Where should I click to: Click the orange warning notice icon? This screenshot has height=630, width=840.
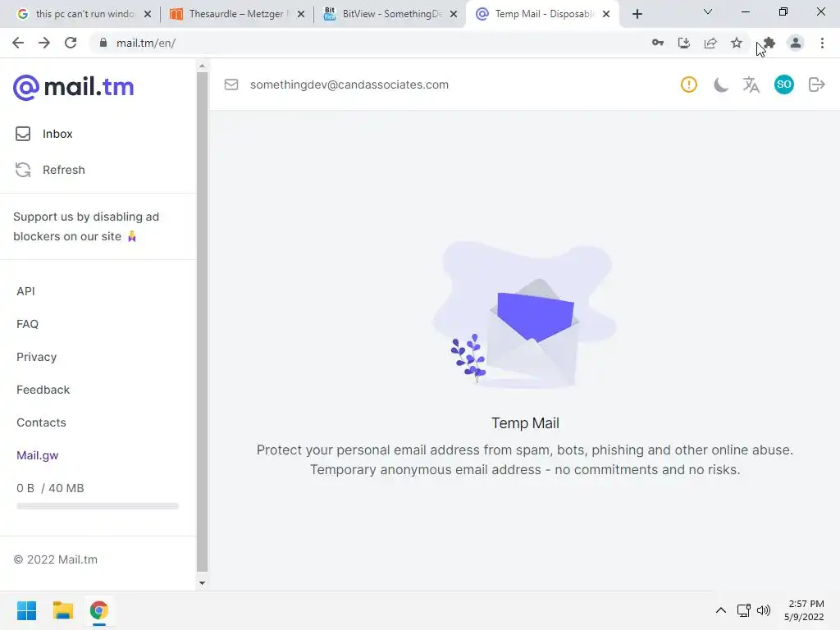[689, 84]
